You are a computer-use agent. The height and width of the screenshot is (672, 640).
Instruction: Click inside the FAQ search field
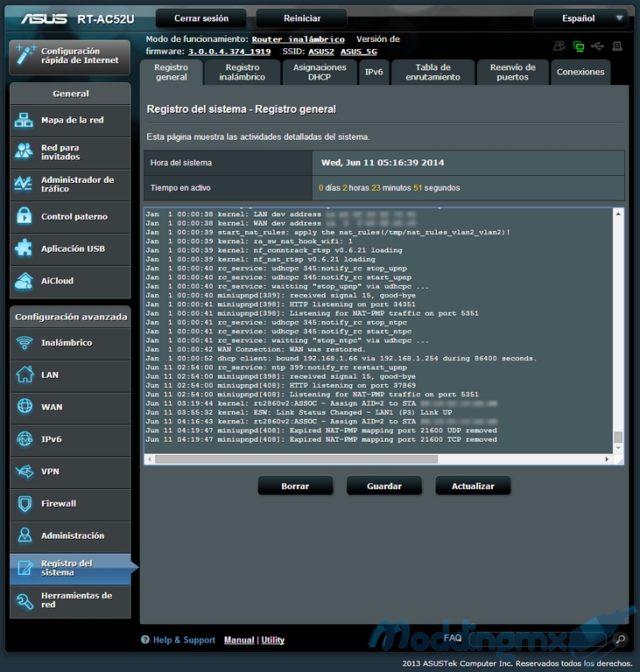(x=539, y=640)
